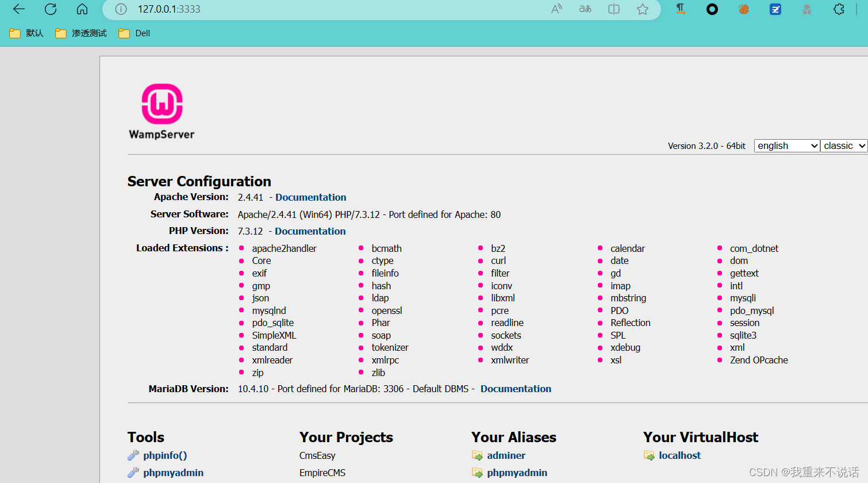Click the sockets extension entry
Screen dimensions: 868x483
click(x=506, y=335)
